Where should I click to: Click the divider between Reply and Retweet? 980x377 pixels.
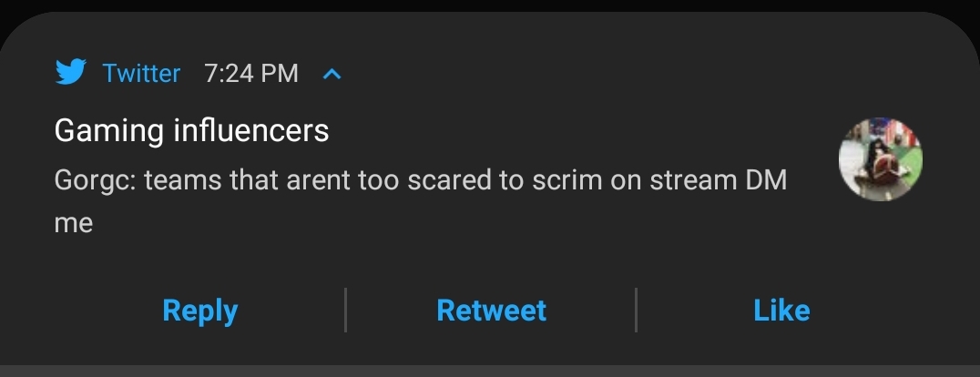(x=345, y=311)
